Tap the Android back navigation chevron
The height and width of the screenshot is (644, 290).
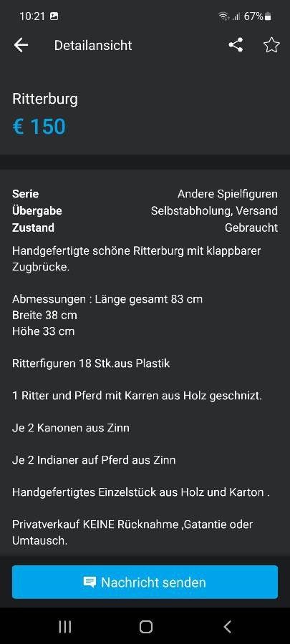pos(227,627)
